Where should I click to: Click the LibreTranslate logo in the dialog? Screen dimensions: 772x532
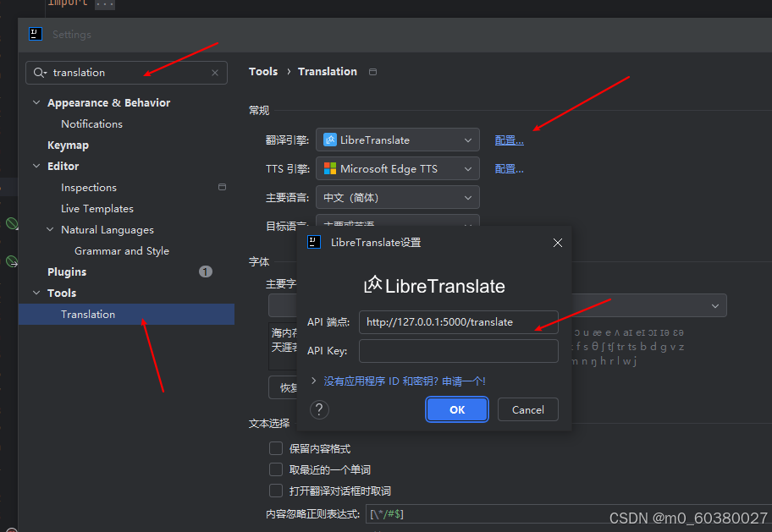click(x=434, y=285)
